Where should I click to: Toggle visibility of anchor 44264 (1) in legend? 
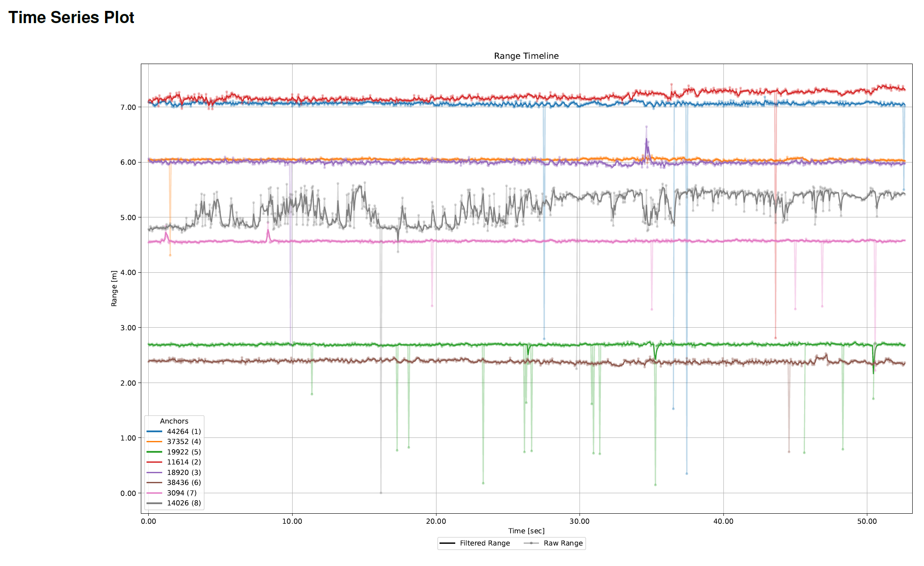tap(184, 432)
